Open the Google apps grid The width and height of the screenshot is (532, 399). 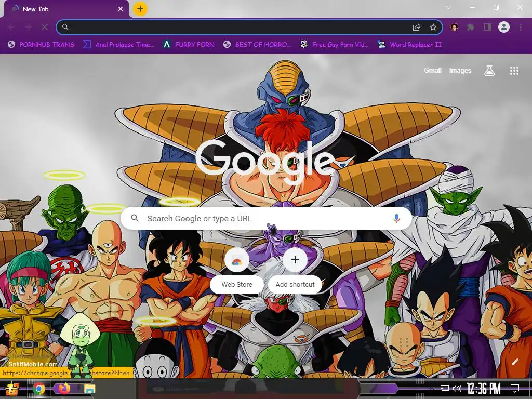tap(514, 71)
